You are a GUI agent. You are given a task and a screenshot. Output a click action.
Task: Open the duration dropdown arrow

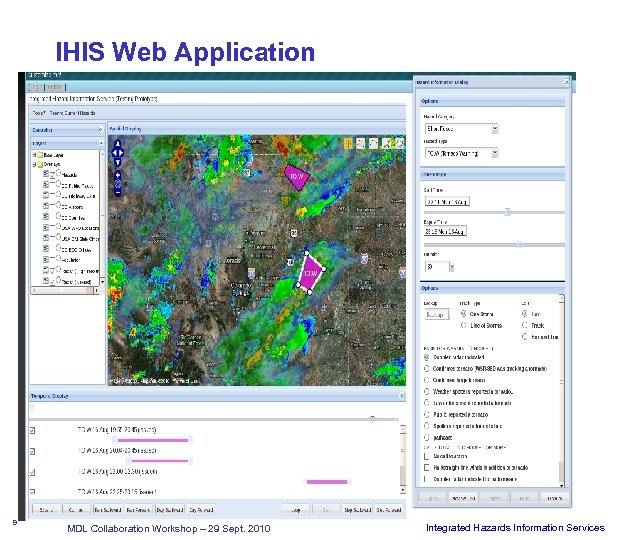point(451,267)
